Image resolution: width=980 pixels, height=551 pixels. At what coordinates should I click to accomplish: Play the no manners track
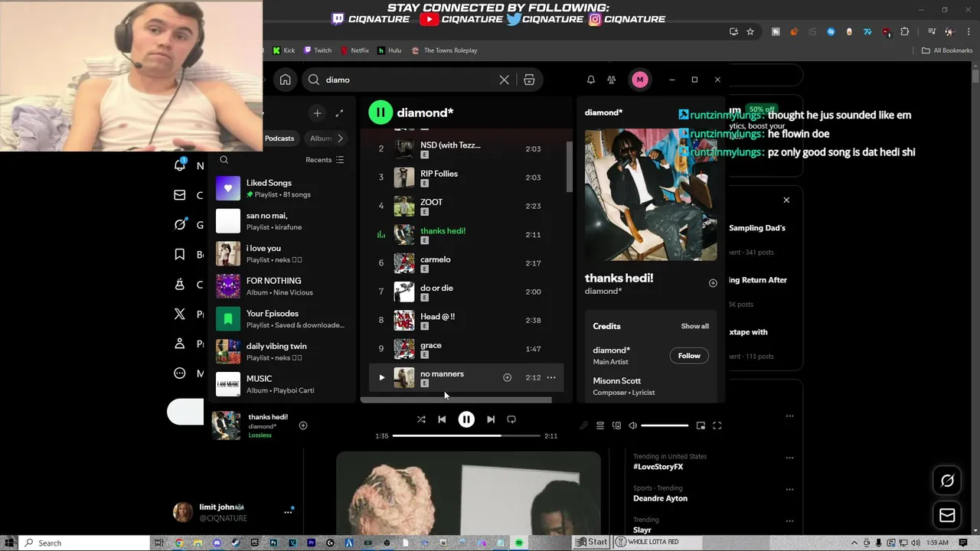pyautogui.click(x=381, y=377)
